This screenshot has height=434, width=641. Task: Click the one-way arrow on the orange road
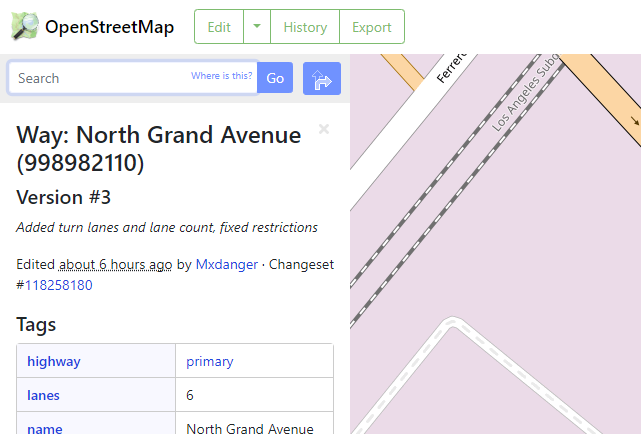tap(635, 121)
